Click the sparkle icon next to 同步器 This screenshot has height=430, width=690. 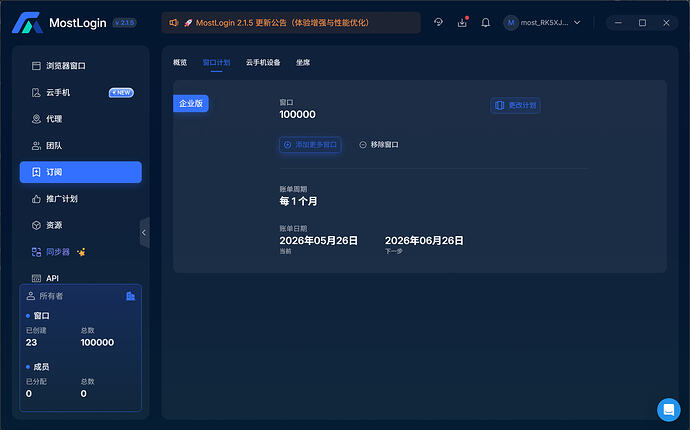click(81, 252)
